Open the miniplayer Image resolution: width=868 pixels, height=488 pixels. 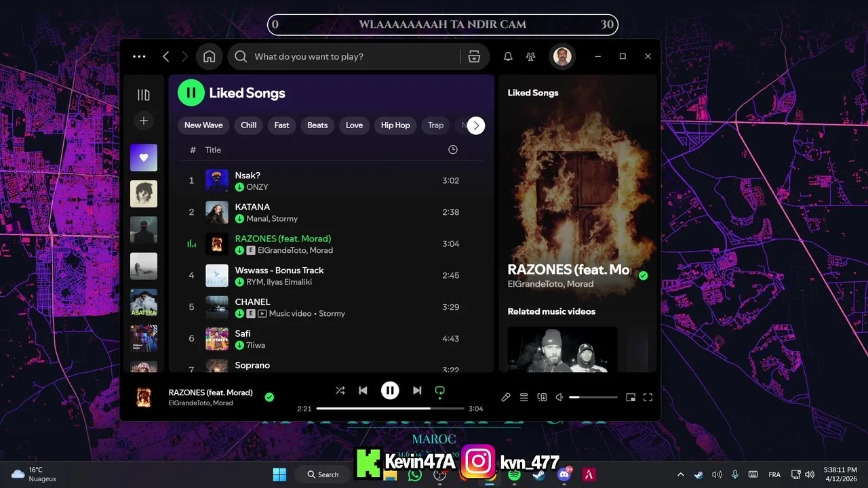pos(631,397)
